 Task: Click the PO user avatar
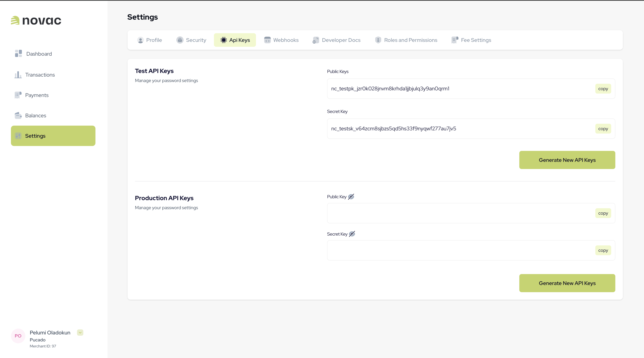pos(18,336)
